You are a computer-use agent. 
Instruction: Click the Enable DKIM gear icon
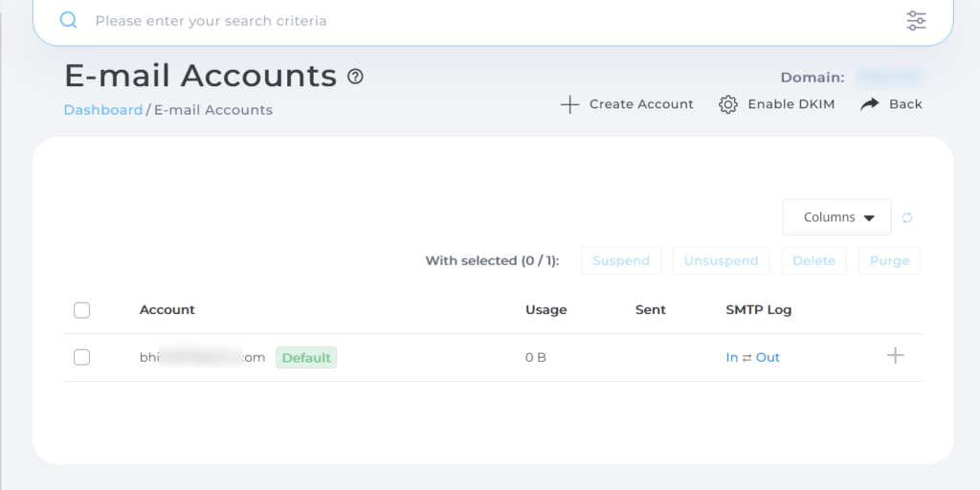point(728,104)
